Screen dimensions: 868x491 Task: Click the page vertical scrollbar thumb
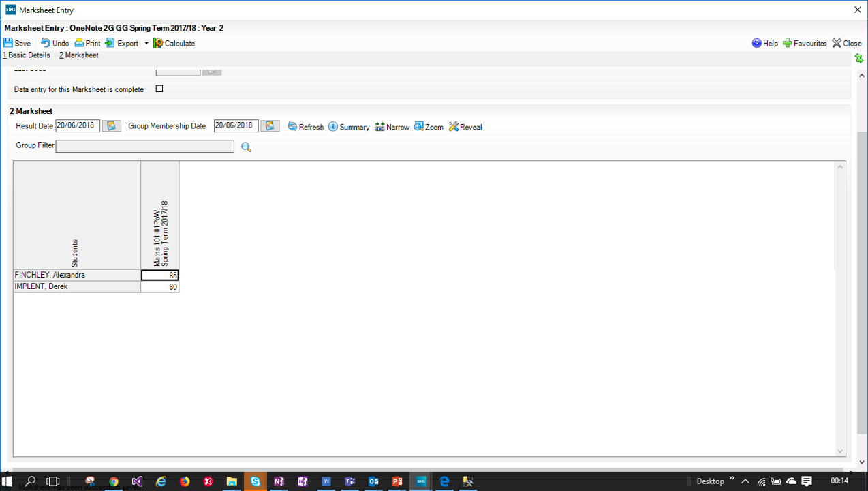coord(863,283)
